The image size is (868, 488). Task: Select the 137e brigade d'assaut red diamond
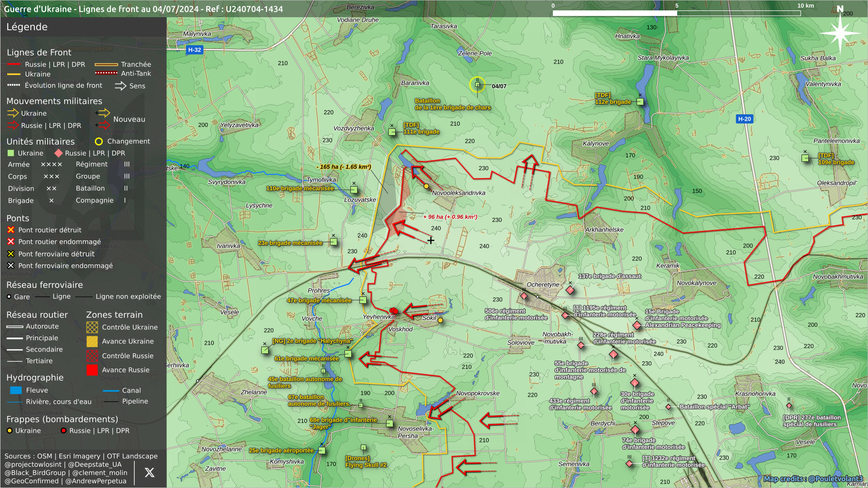(x=570, y=290)
